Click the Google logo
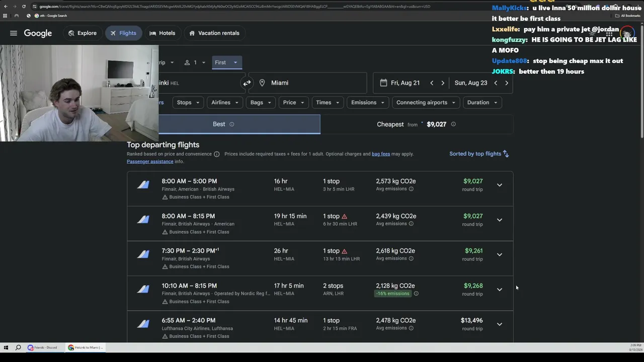The image size is (644, 362). (x=38, y=33)
